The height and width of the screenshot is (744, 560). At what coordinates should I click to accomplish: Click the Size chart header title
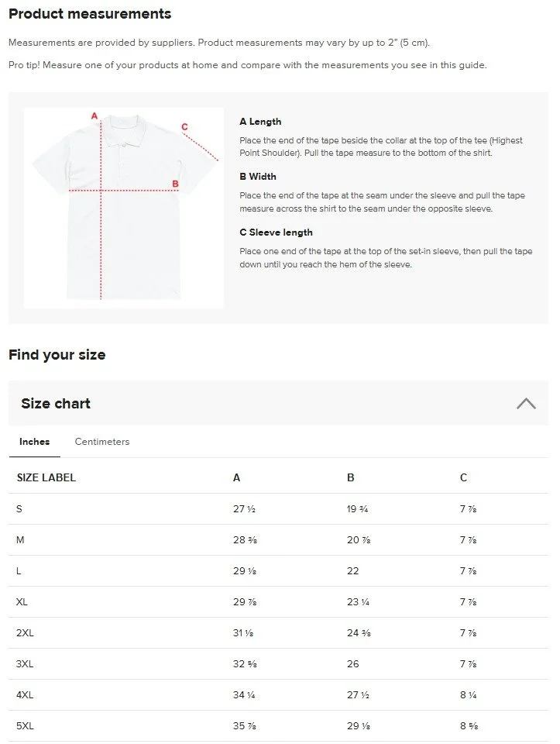pos(56,403)
